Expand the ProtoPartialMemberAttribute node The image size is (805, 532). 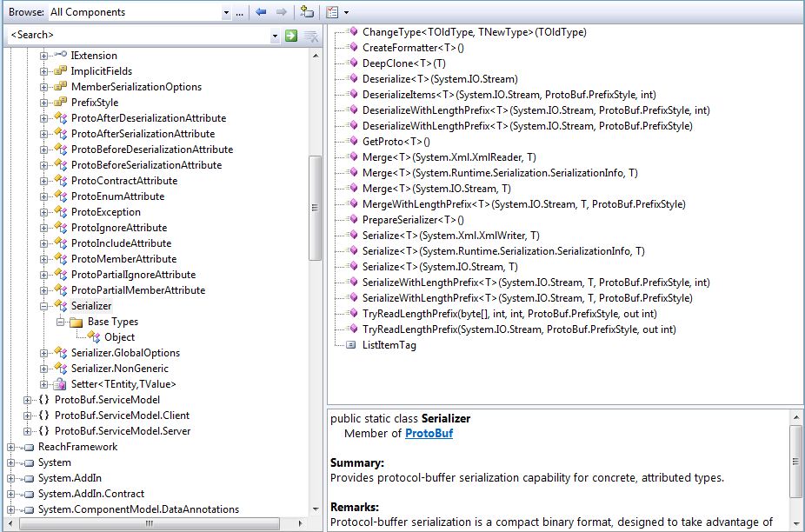[x=43, y=290]
